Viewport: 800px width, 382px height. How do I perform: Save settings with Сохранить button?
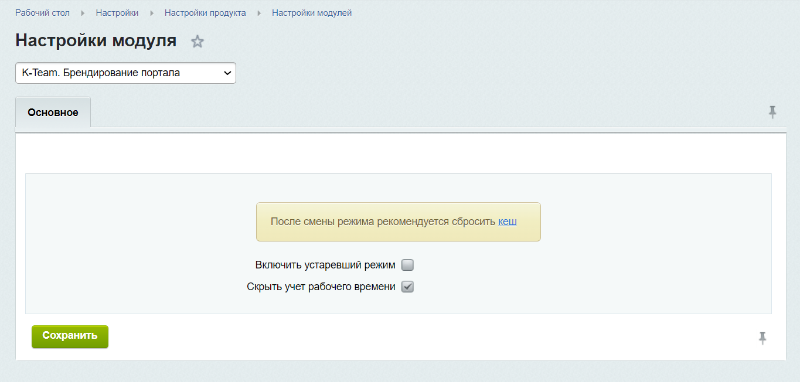point(70,337)
